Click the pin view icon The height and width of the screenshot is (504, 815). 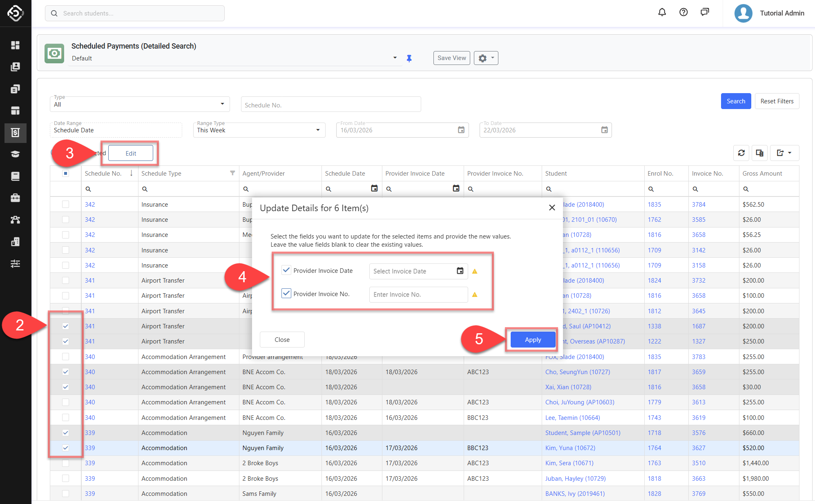tap(409, 58)
